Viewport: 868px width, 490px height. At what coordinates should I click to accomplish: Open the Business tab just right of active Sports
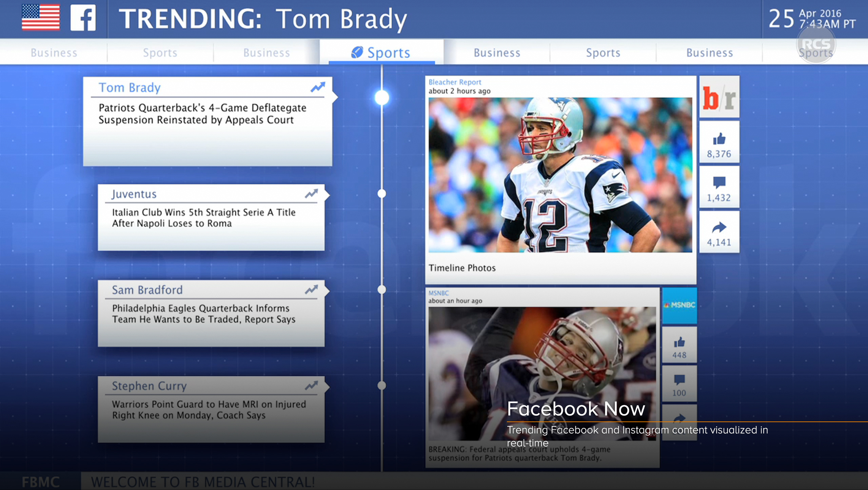pos(497,53)
